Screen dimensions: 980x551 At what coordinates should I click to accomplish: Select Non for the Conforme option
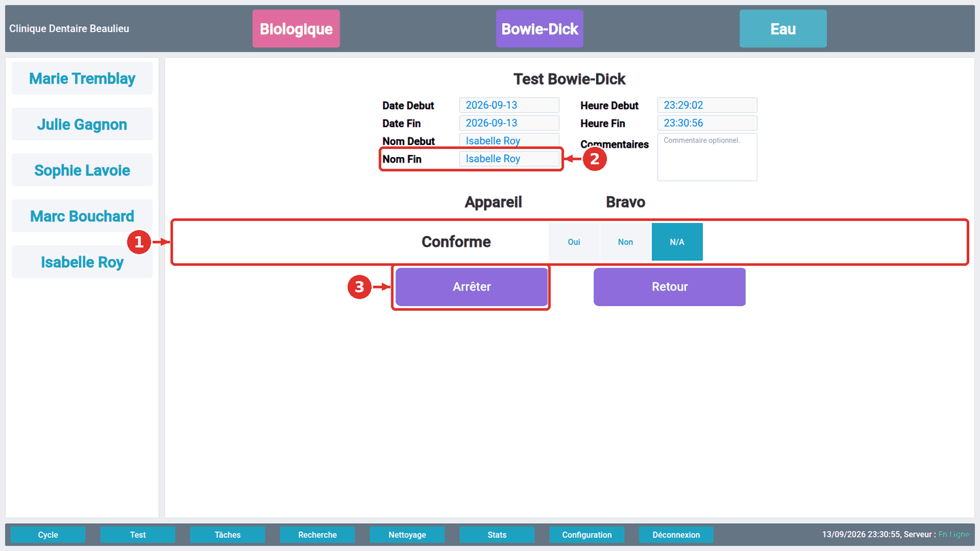tap(625, 242)
